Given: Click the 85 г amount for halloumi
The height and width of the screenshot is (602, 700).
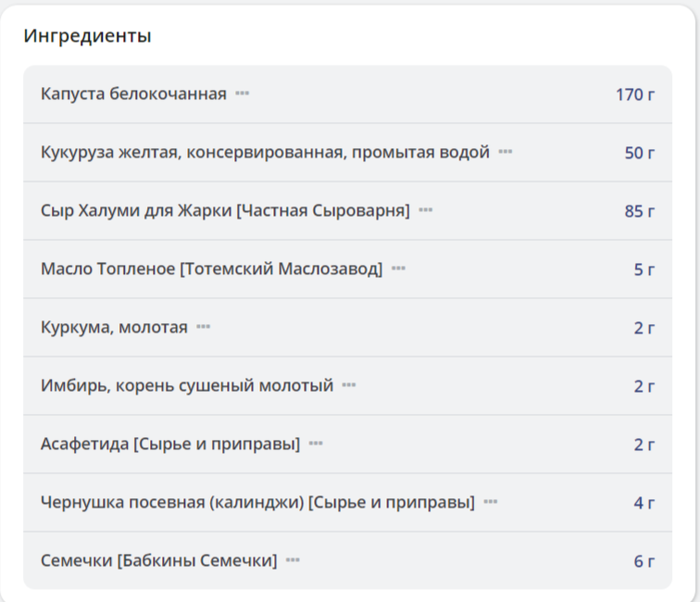Looking at the screenshot, I should pos(639,211).
